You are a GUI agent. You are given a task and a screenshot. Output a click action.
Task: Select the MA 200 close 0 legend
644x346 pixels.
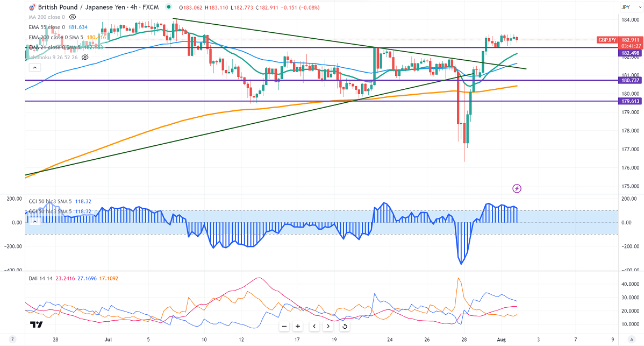click(47, 17)
